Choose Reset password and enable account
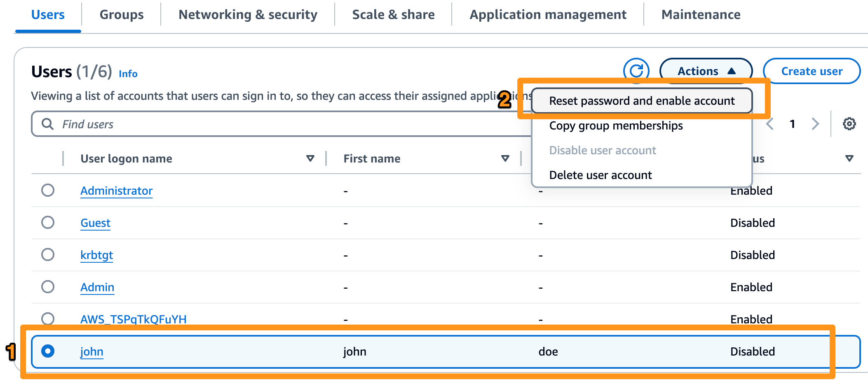The width and height of the screenshot is (868, 391). click(x=641, y=100)
